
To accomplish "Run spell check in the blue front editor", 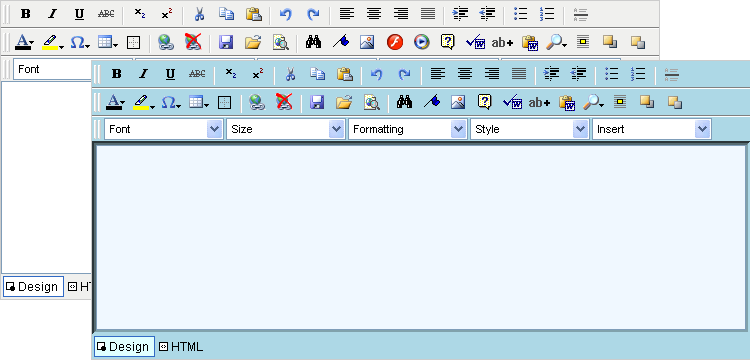I will (512, 102).
